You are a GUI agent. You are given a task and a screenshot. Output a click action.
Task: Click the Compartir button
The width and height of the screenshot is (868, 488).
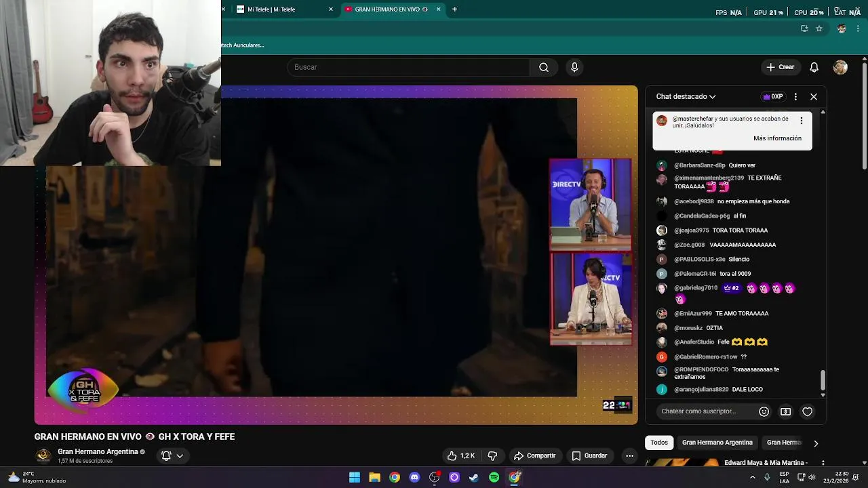pyautogui.click(x=534, y=455)
